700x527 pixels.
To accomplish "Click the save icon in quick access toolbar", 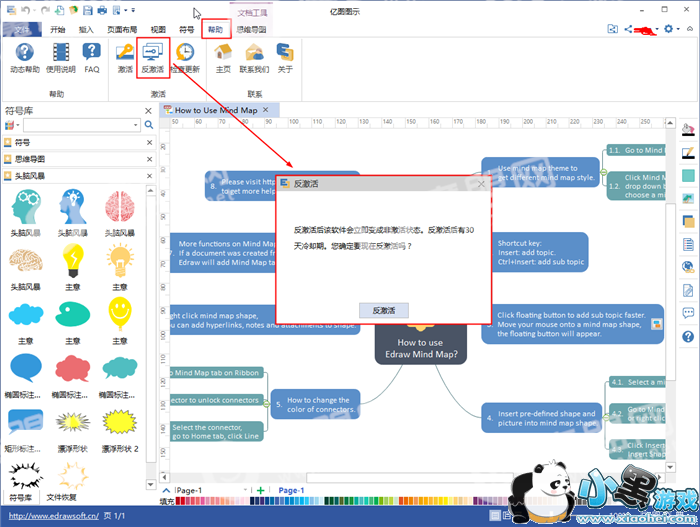I will click(x=88, y=10).
